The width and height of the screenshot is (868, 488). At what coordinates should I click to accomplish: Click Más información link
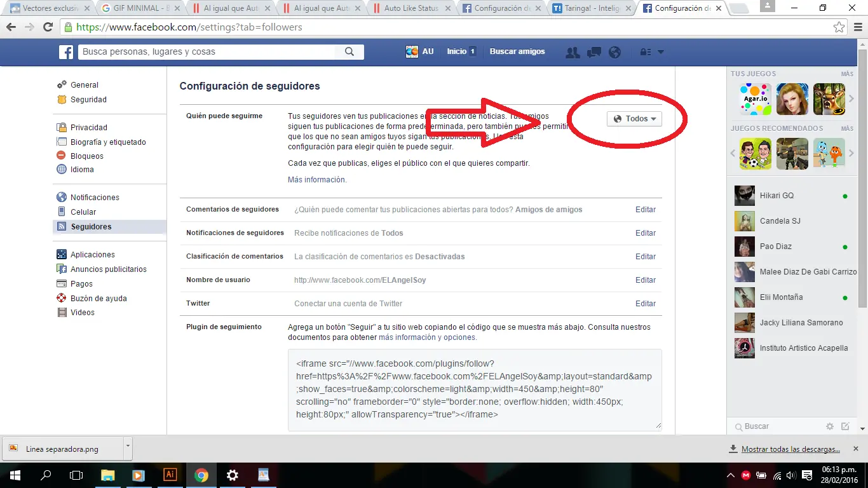pyautogui.click(x=317, y=180)
